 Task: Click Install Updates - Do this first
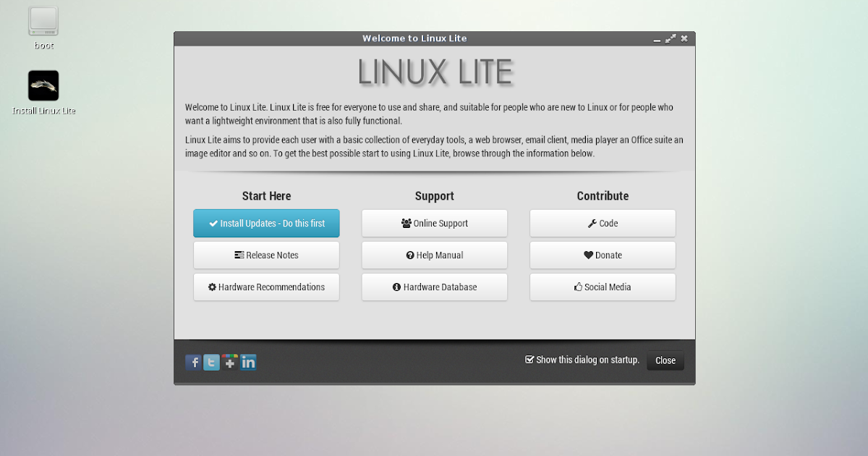266,223
